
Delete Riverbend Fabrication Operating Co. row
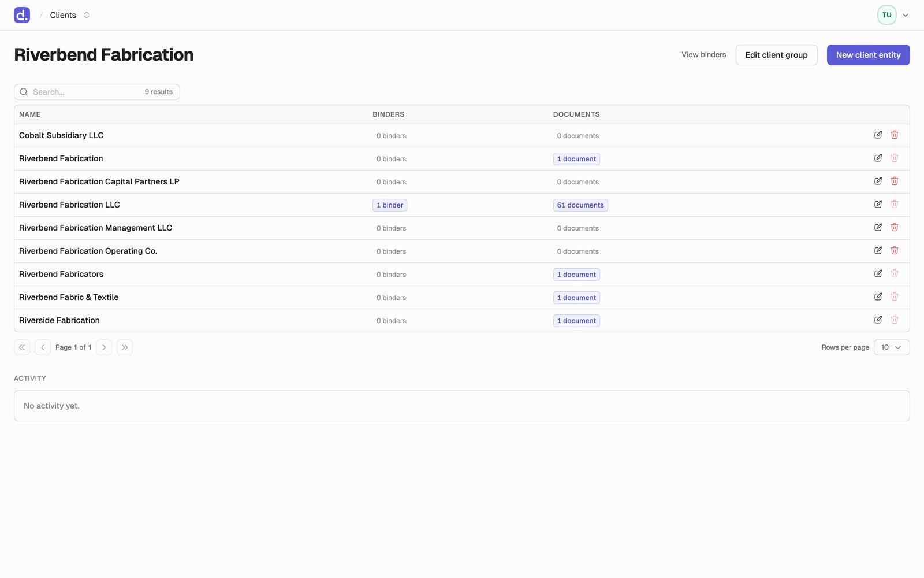894,250
